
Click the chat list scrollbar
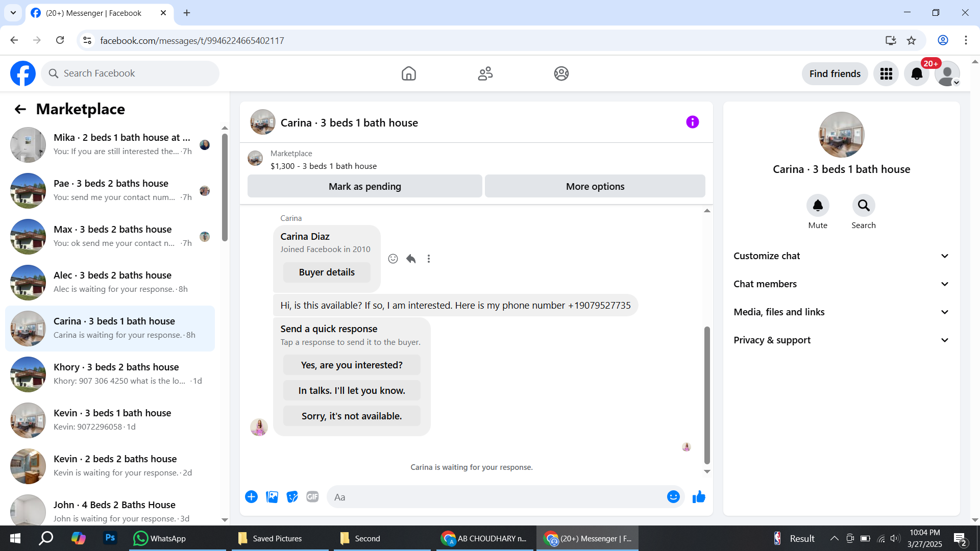[225, 187]
